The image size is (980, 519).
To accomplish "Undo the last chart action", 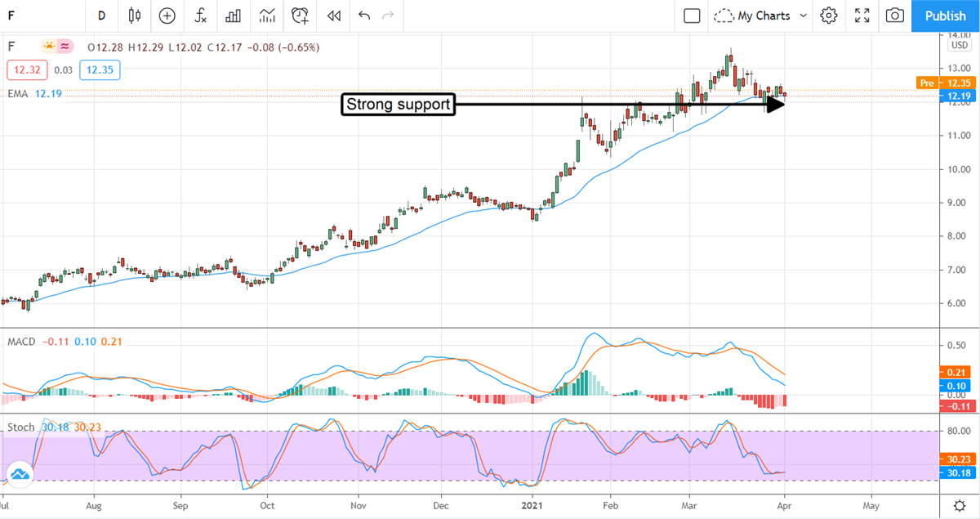I will [x=364, y=16].
